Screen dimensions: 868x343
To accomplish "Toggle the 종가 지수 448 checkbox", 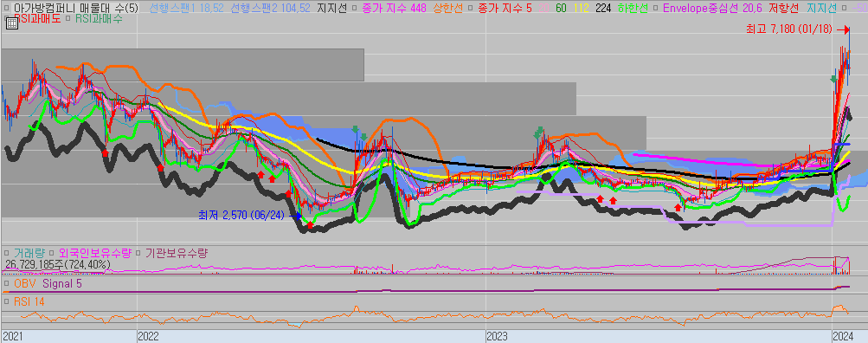I will pyautogui.click(x=354, y=9).
